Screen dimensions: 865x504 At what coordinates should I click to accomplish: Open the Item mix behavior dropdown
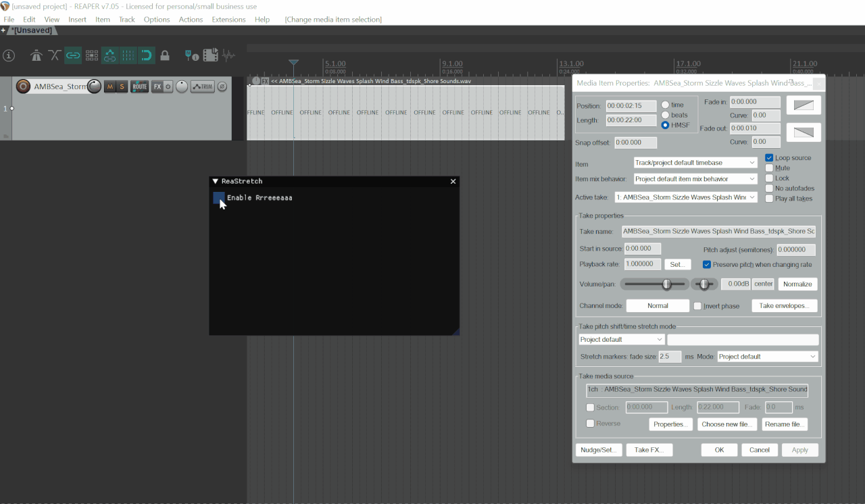695,179
